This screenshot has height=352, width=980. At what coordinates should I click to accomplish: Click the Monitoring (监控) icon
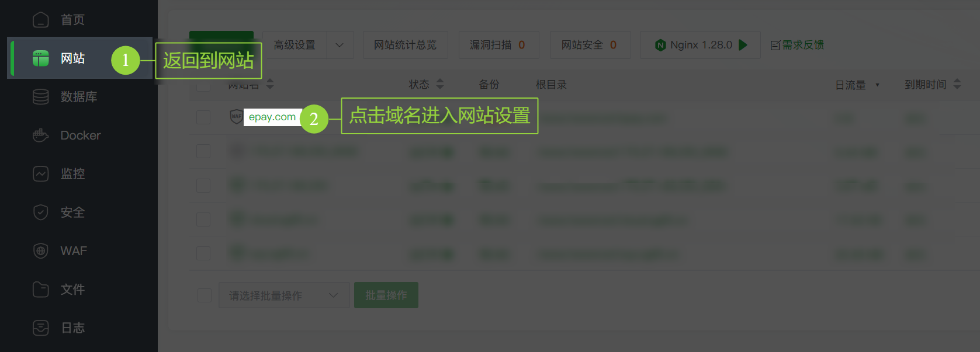40,174
